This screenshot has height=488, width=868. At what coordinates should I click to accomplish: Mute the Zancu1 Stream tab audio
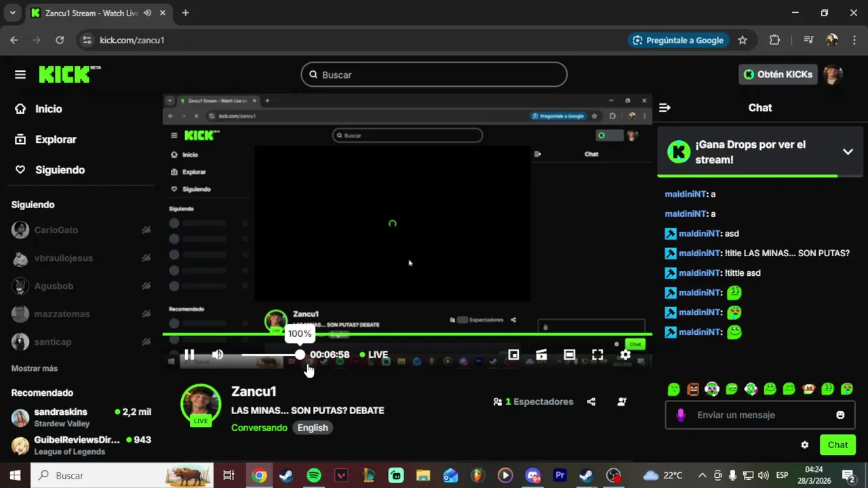click(148, 13)
